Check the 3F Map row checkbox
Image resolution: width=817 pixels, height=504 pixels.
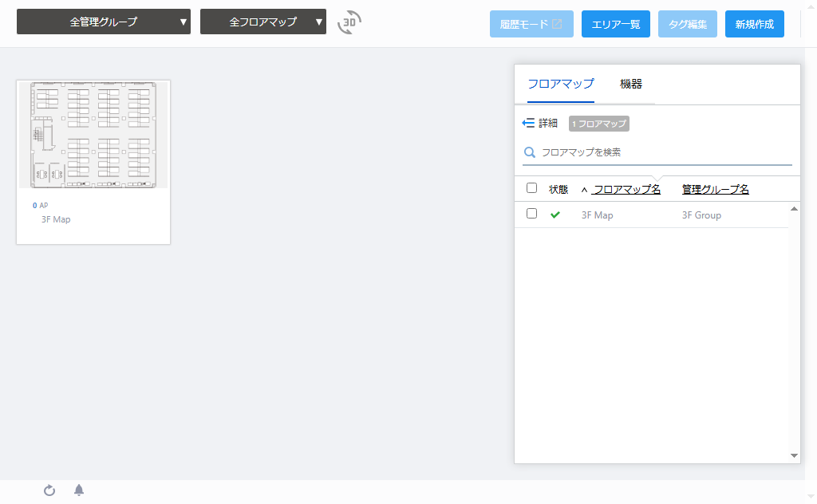click(531, 214)
